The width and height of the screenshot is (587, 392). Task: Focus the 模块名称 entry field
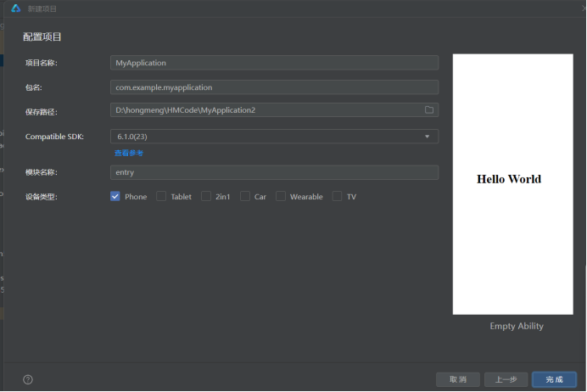(x=274, y=172)
